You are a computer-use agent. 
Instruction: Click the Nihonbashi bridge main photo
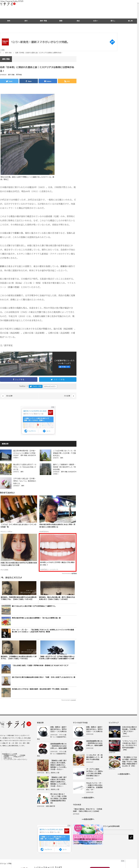(27, 134)
